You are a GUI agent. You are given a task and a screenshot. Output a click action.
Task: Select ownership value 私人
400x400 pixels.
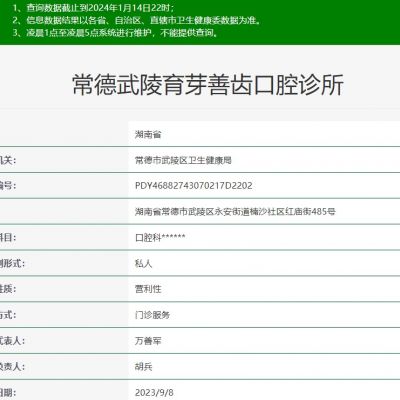tap(144, 263)
